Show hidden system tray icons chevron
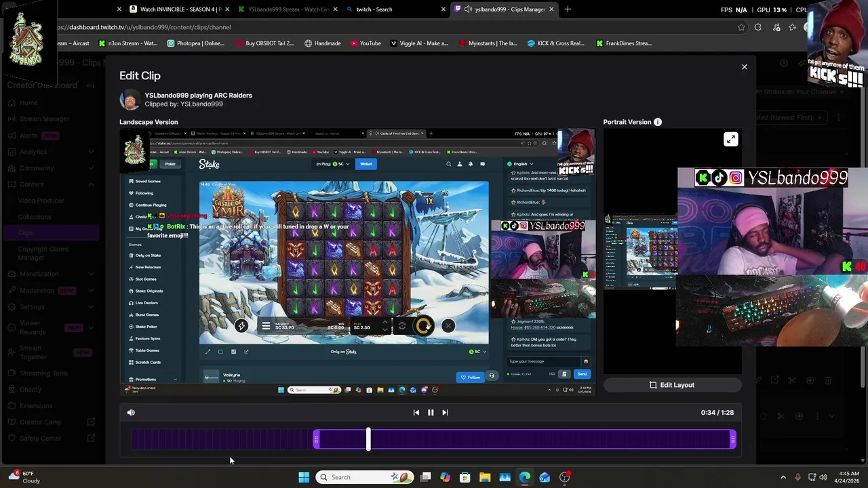Screen dimensions: 868x488 (x=783, y=477)
